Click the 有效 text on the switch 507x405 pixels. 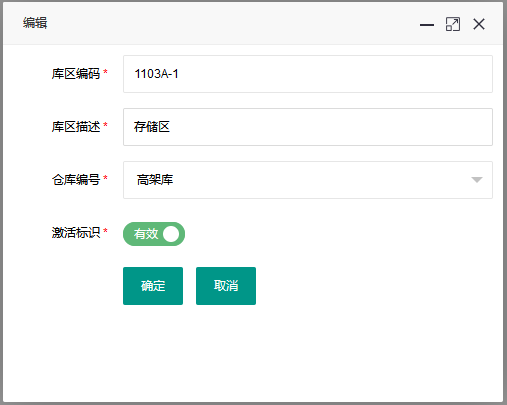[x=146, y=234]
